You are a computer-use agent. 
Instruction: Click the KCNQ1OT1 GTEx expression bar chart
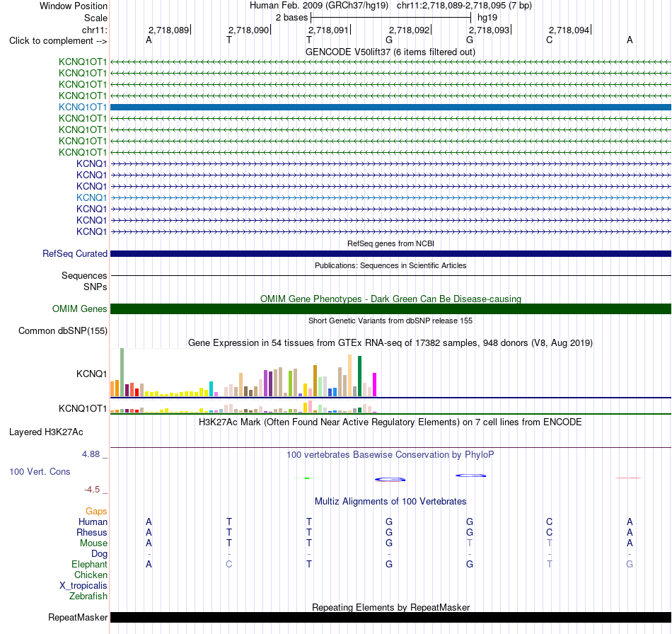click(243, 407)
